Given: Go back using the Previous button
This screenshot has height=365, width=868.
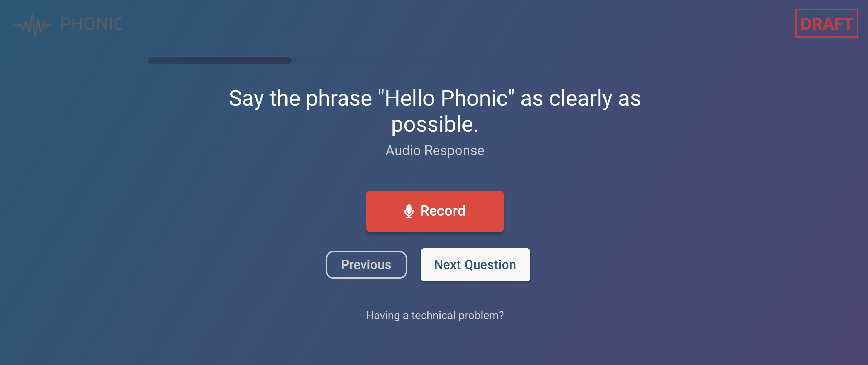Looking at the screenshot, I should coord(366,264).
